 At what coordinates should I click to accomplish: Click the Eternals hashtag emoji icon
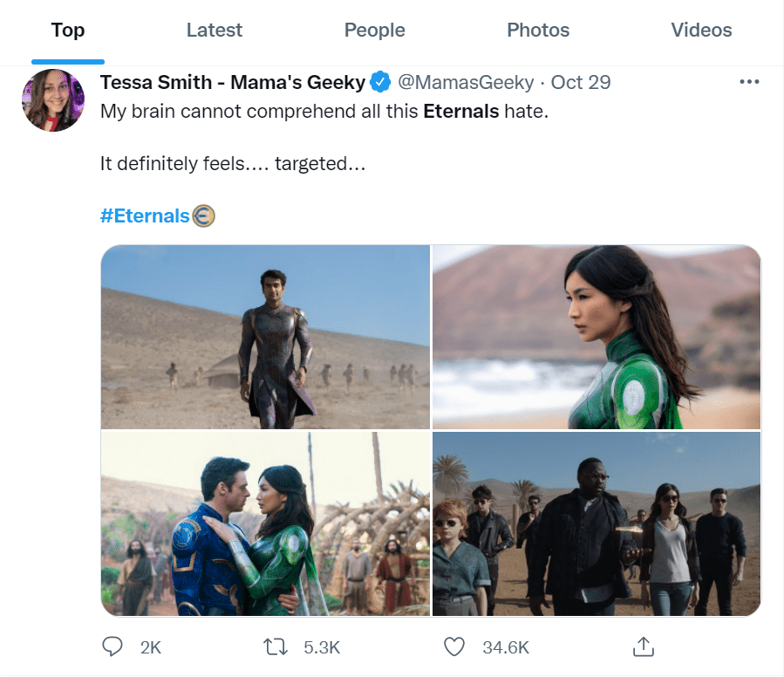[x=203, y=215]
